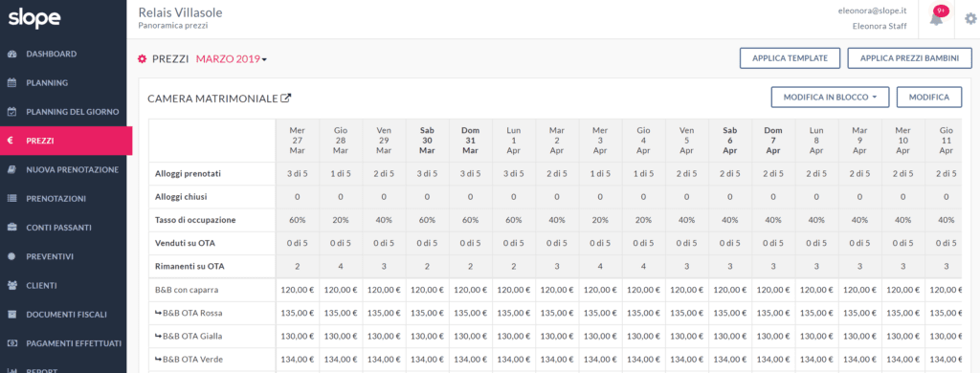This screenshot has height=373, width=980.
Task: Click the Planning del giorno calendar-check icon
Action: 11,112
